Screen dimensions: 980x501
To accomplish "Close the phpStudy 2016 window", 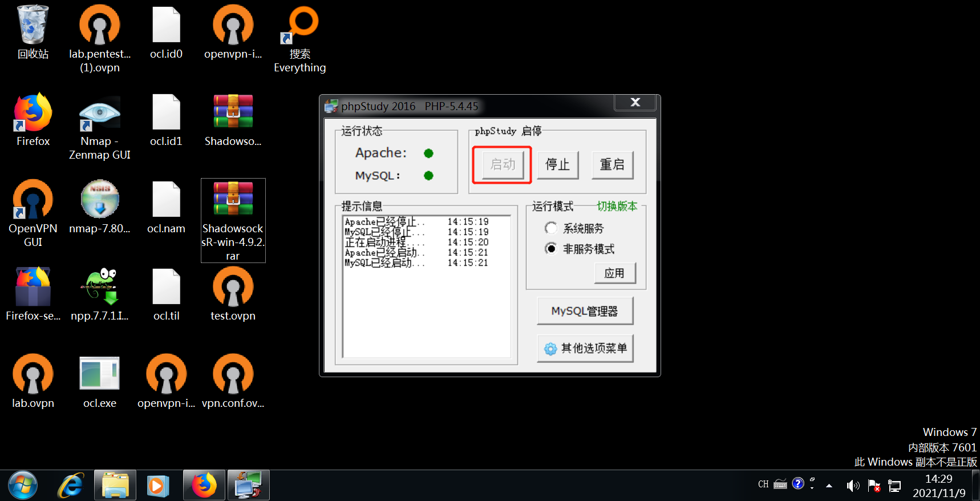I will tap(635, 103).
